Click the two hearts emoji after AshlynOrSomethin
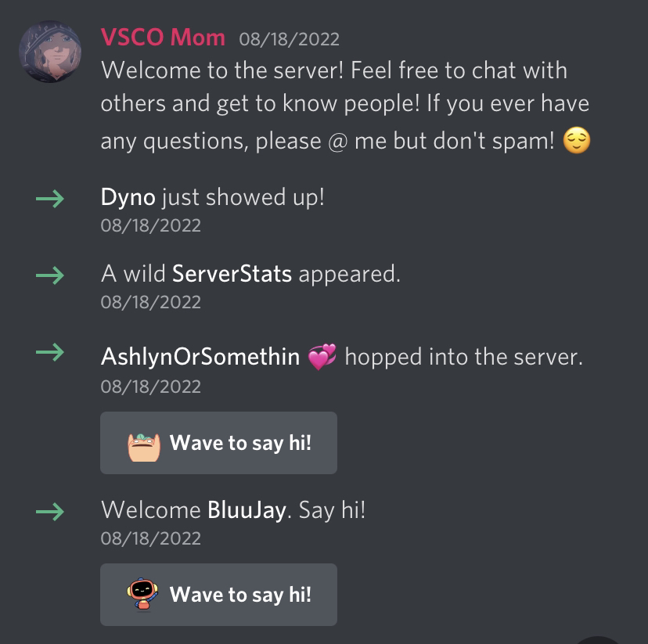Viewport: 648px width, 644px height. [322, 357]
